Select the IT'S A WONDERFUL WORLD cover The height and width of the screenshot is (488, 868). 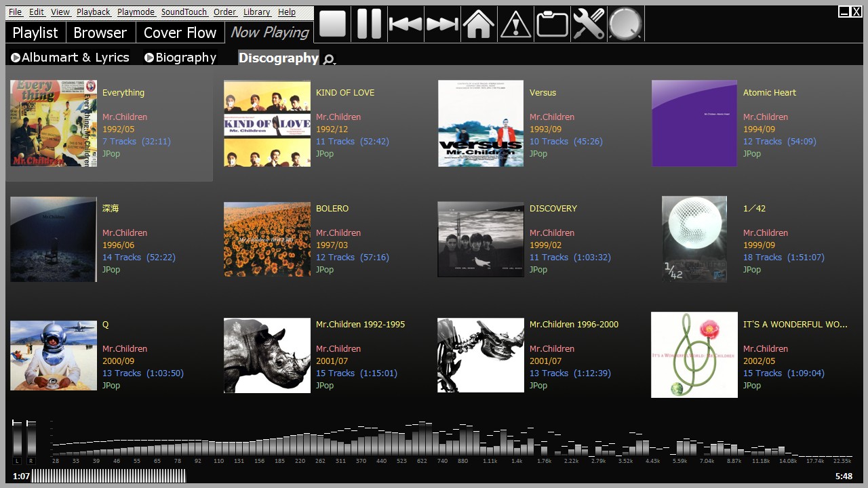coord(694,355)
